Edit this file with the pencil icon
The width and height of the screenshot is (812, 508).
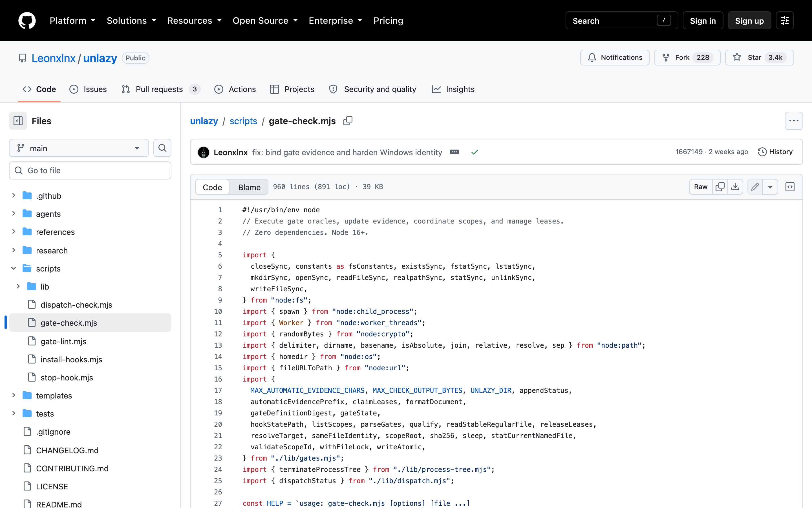[x=755, y=187]
